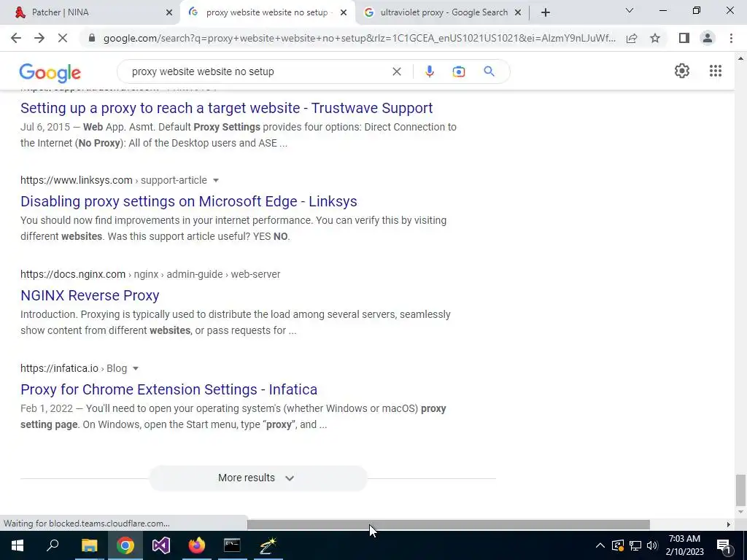Focus the Chrome address bar URL
Viewport: 747px width, 560px height.
click(359, 38)
